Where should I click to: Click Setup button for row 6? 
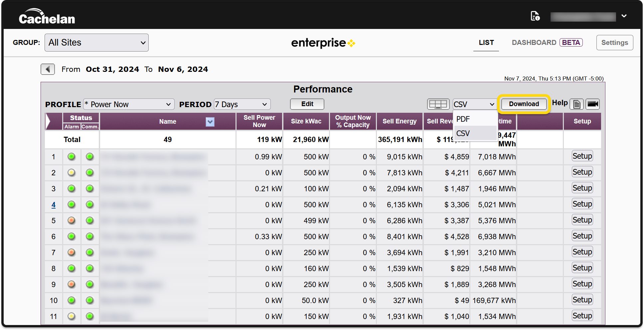582,236
